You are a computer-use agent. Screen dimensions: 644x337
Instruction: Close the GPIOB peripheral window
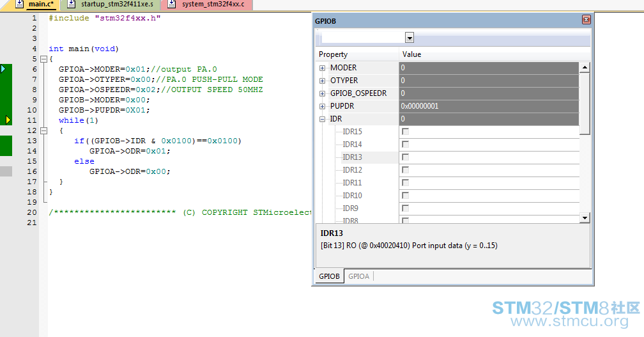[x=586, y=20]
